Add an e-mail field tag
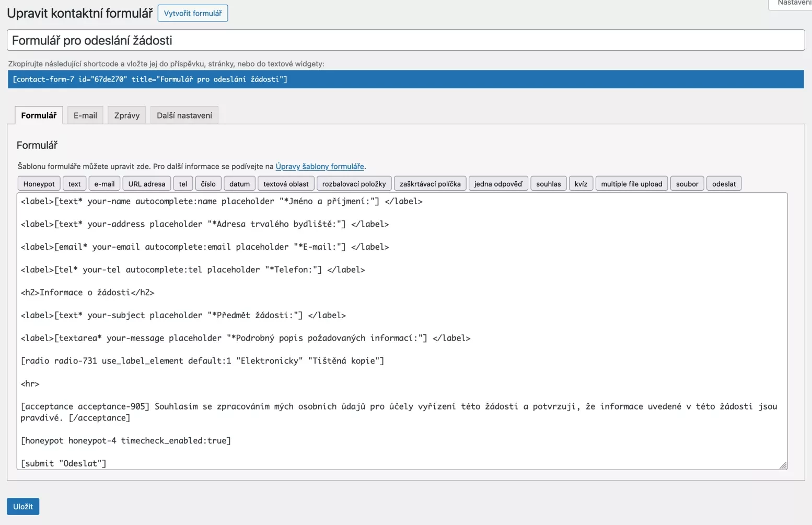Viewport: 812px width, 525px height. pyautogui.click(x=105, y=184)
